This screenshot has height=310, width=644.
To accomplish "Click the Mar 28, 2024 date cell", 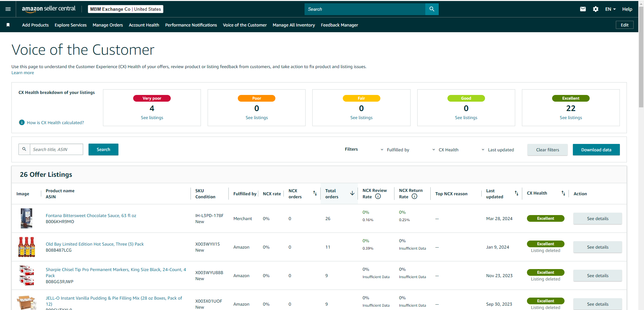I will tap(499, 218).
